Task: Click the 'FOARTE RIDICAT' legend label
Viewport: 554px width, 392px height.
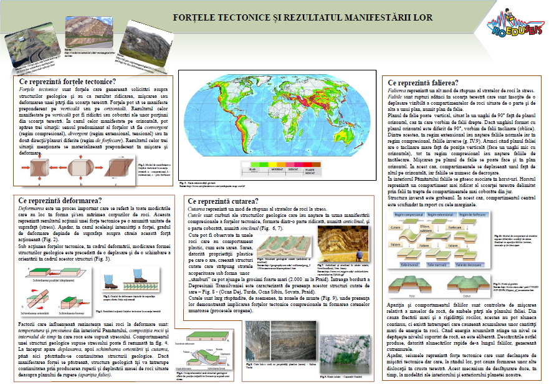Action: (310, 171)
